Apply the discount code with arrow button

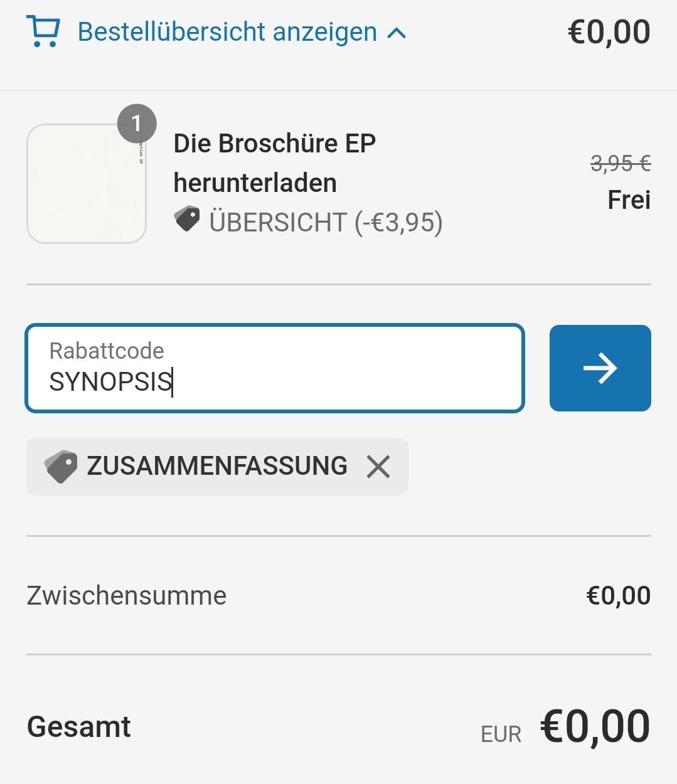pos(600,368)
